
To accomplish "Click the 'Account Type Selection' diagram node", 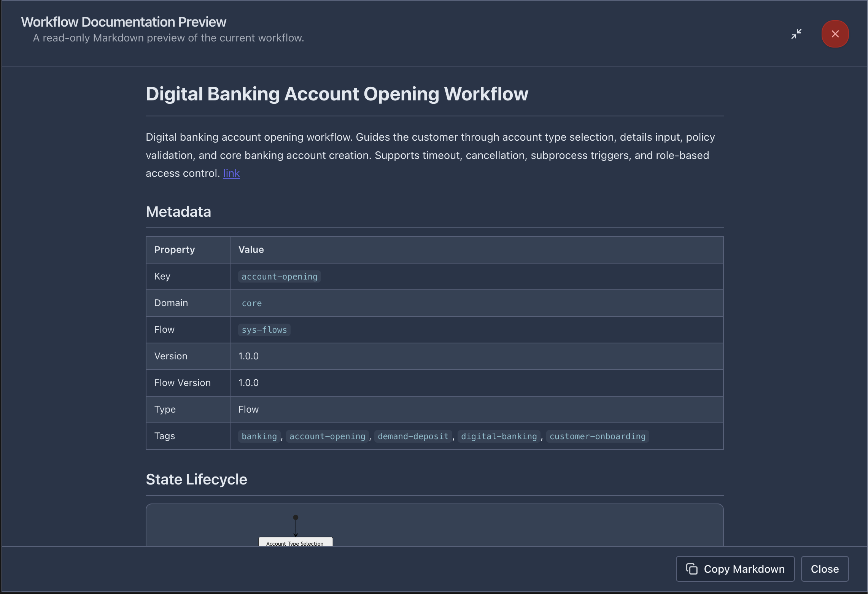I will [x=296, y=542].
